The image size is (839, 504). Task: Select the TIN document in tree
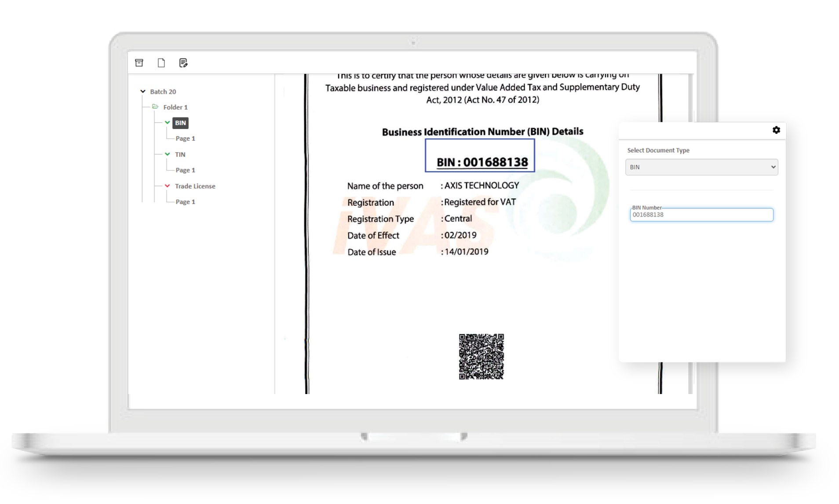click(180, 154)
